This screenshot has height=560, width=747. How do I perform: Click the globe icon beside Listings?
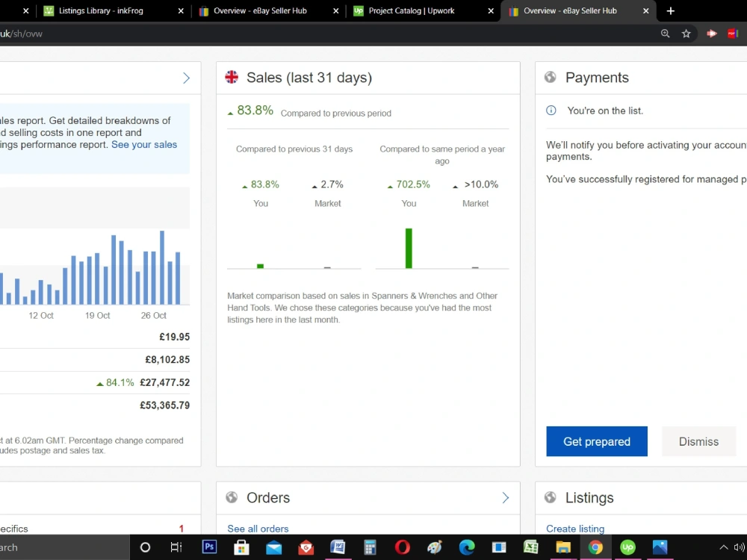551,497
